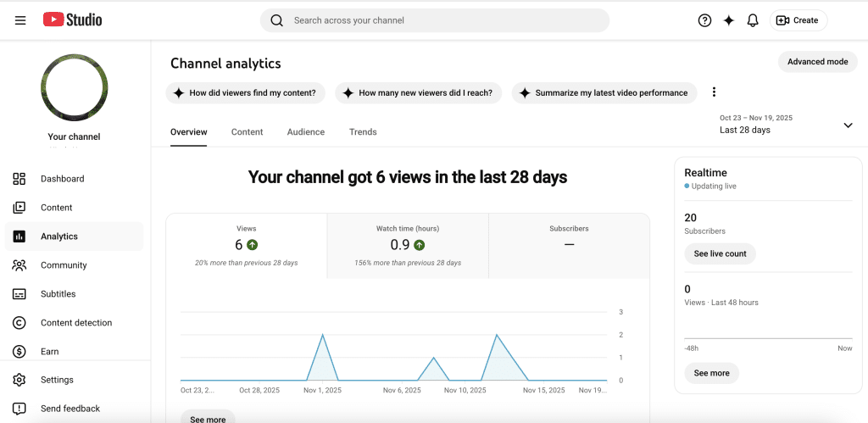The width and height of the screenshot is (868, 423).
Task: Open the three-dot more suggestions menu
Action: (714, 92)
